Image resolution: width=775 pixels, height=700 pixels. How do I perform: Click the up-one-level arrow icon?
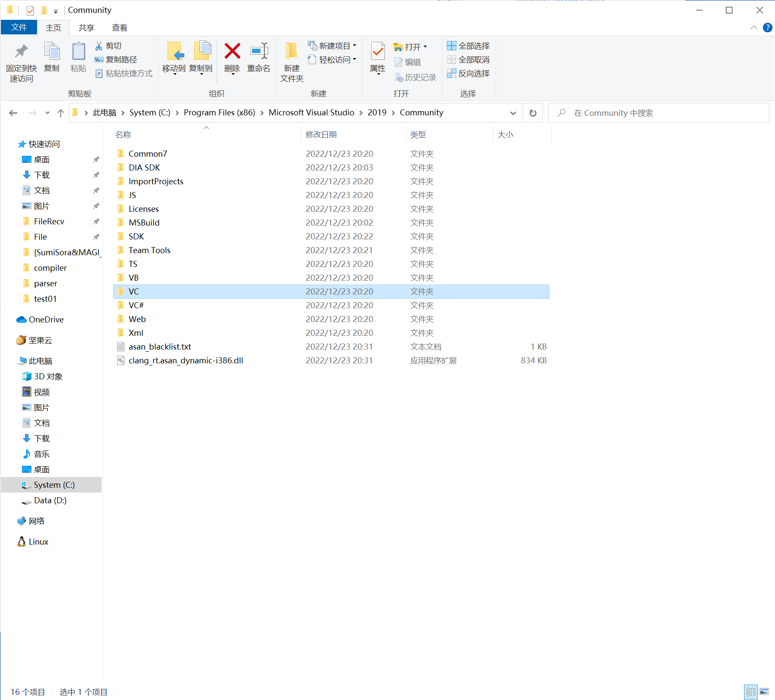[x=61, y=113]
